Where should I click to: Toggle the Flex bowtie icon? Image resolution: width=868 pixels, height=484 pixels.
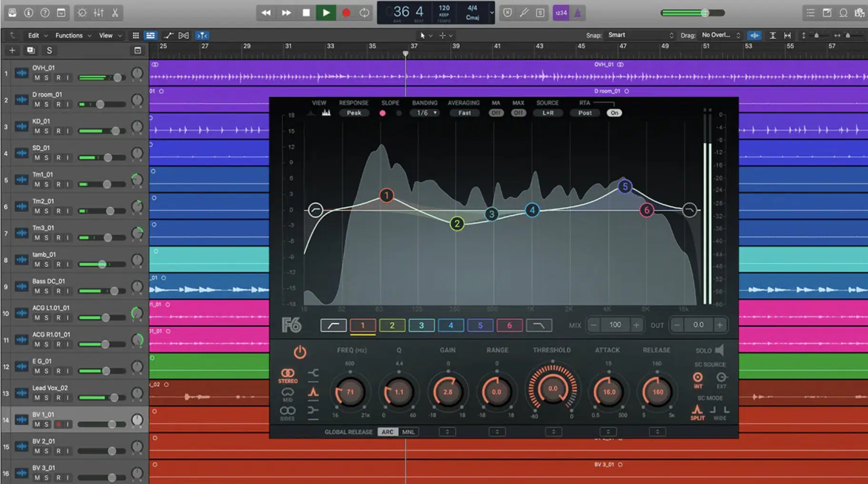(x=183, y=35)
